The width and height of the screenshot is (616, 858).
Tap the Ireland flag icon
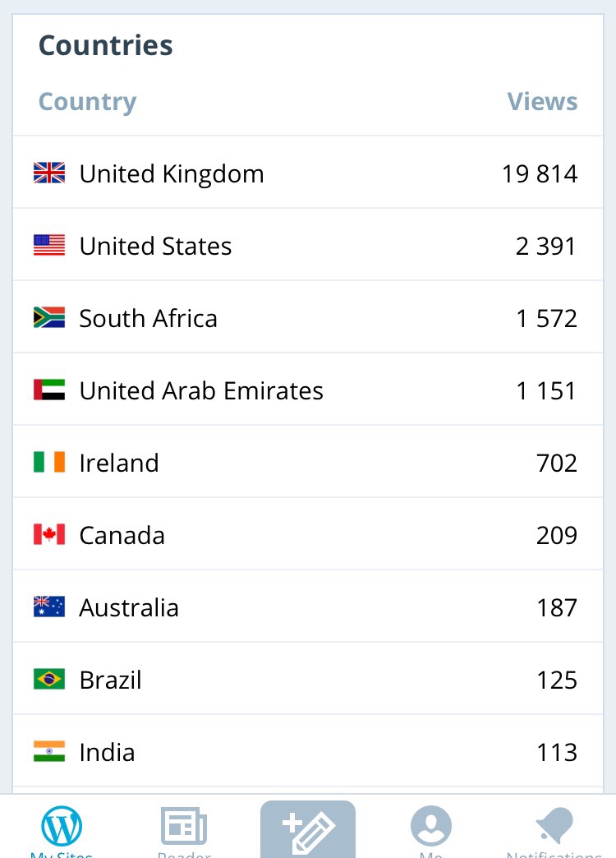pos(49,462)
